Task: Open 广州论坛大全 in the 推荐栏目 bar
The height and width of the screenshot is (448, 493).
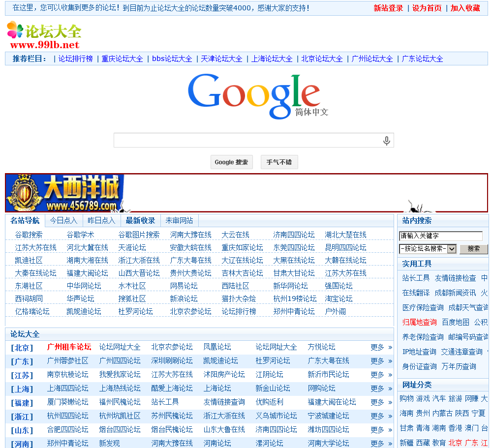Action: pyautogui.click(x=372, y=59)
